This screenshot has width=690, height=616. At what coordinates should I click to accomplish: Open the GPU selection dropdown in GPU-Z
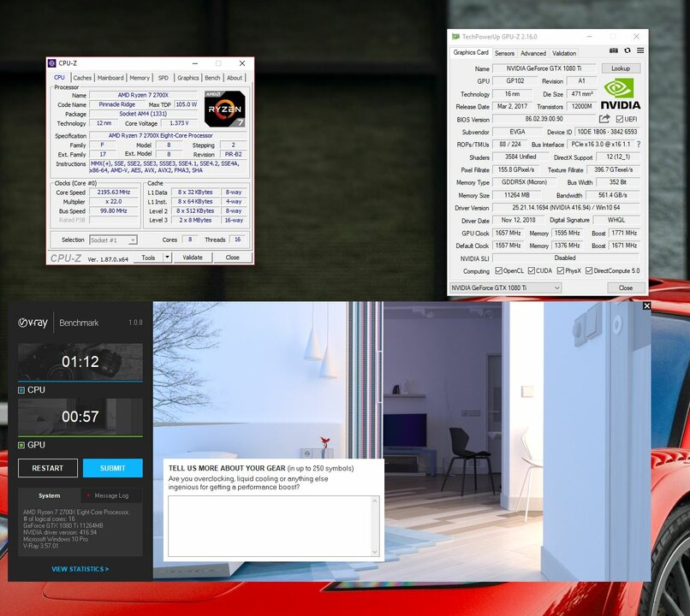coord(505,287)
